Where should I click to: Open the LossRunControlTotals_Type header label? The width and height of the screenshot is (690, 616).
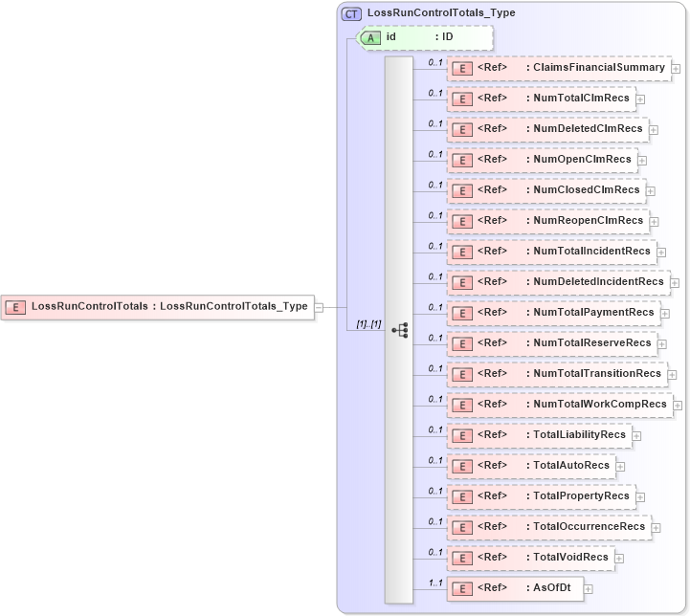pyautogui.click(x=441, y=13)
